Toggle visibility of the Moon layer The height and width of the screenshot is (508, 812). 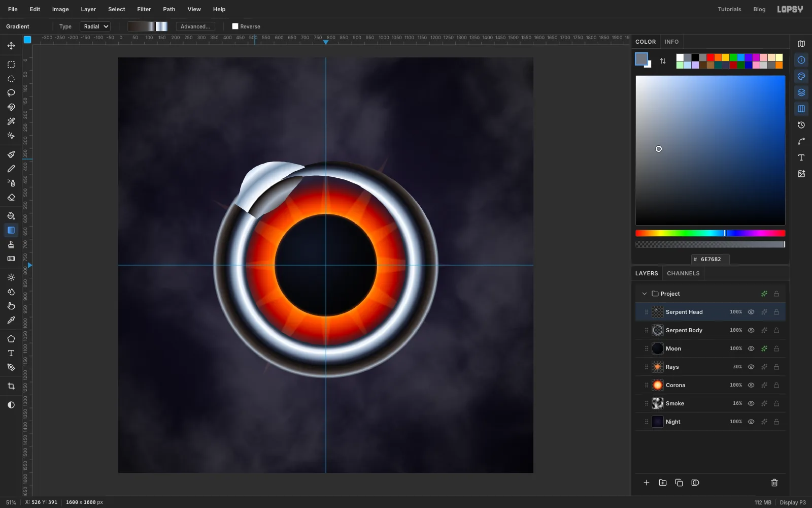pyautogui.click(x=751, y=348)
